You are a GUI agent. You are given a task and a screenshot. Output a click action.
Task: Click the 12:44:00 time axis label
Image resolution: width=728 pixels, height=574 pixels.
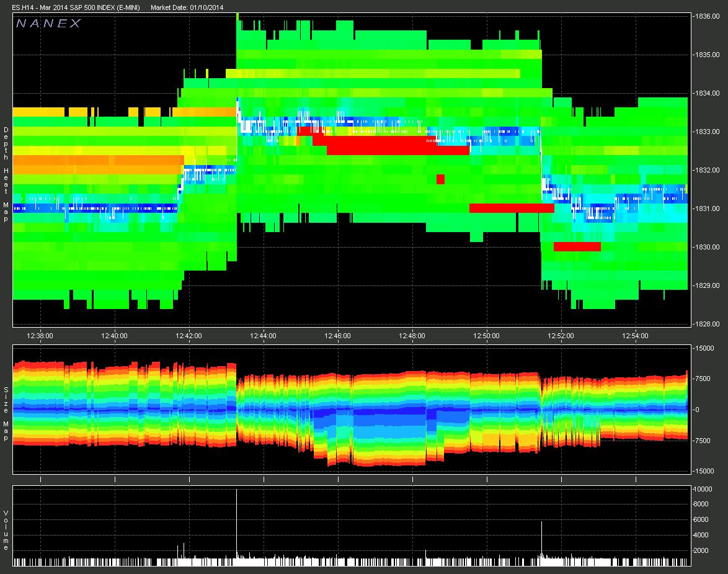(264, 336)
